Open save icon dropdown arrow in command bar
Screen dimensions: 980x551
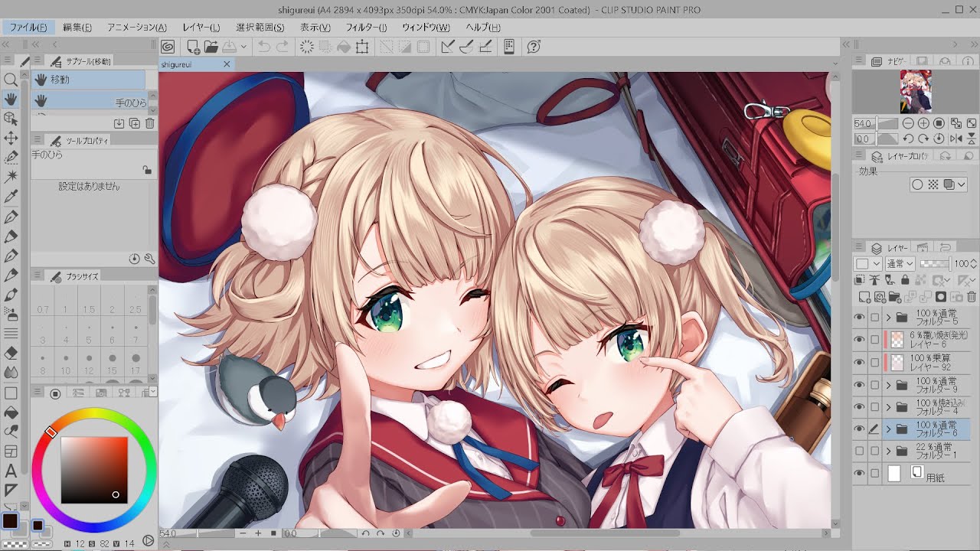pyautogui.click(x=243, y=47)
